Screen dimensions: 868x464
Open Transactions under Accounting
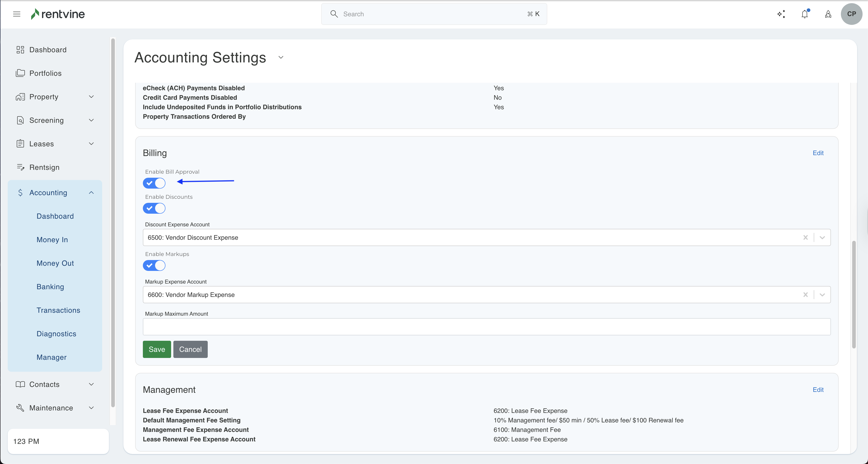point(58,310)
